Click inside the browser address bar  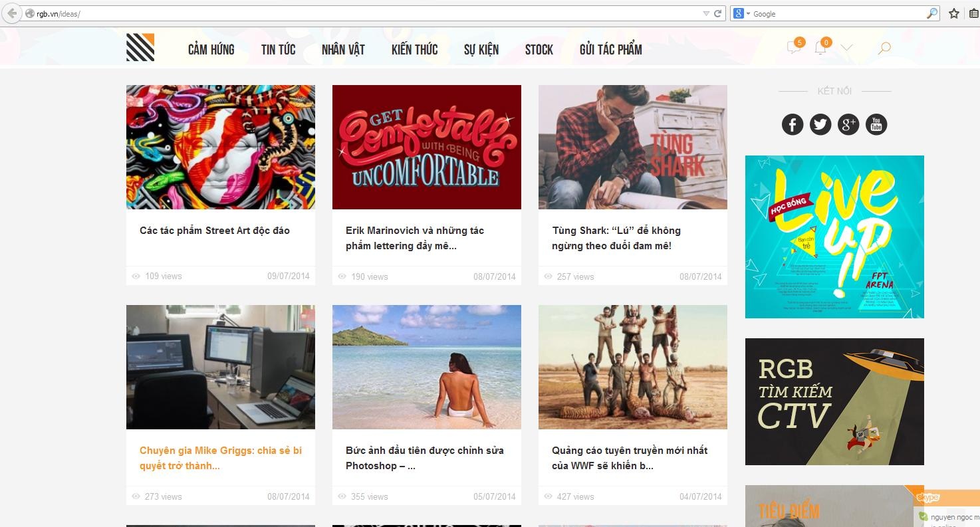[332, 13]
